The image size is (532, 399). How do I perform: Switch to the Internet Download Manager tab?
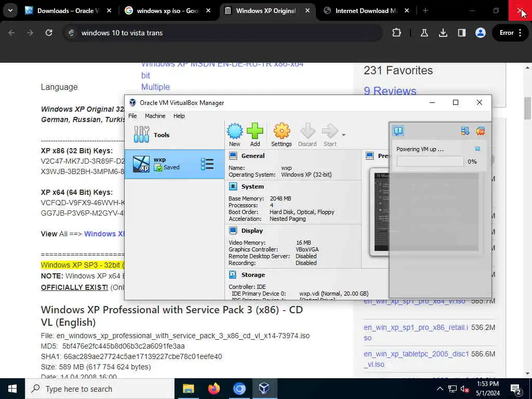[x=366, y=11]
